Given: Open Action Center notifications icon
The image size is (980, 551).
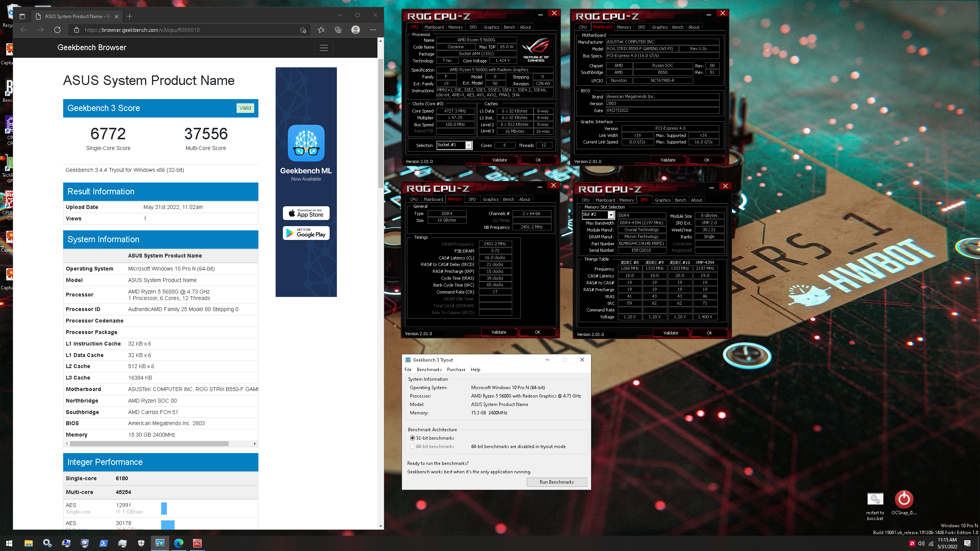Looking at the screenshot, I should [967, 543].
